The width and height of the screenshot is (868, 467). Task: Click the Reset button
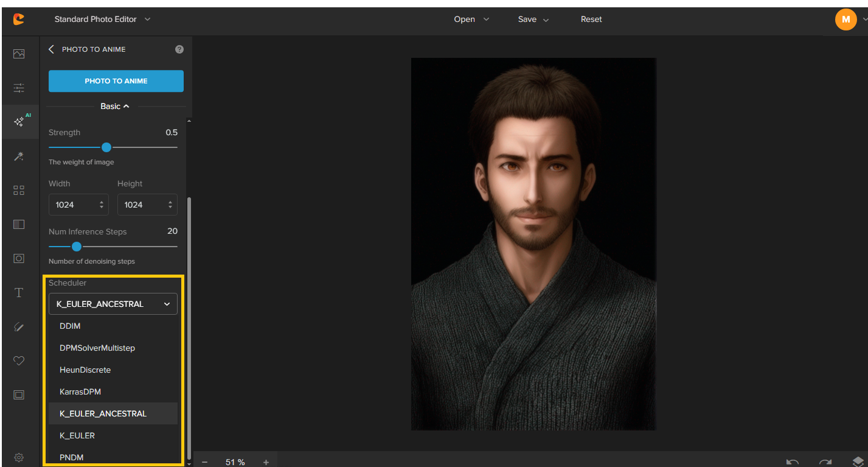(x=591, y=19)
